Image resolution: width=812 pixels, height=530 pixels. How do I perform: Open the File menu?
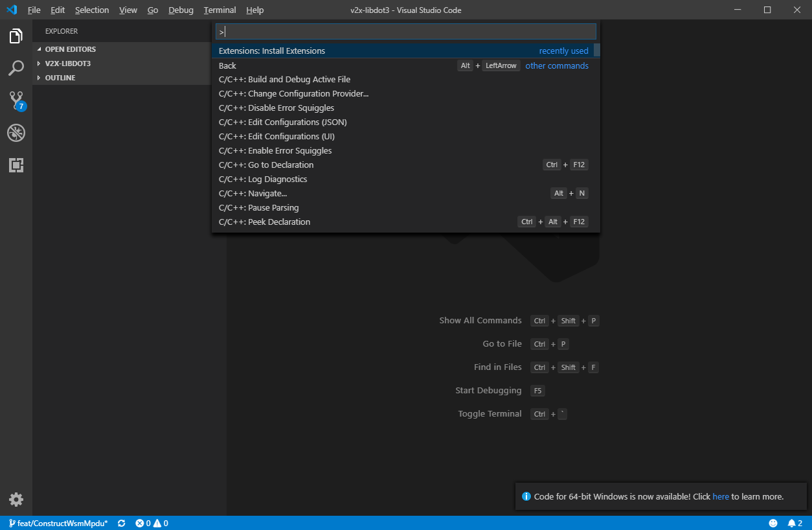point(34,10)
